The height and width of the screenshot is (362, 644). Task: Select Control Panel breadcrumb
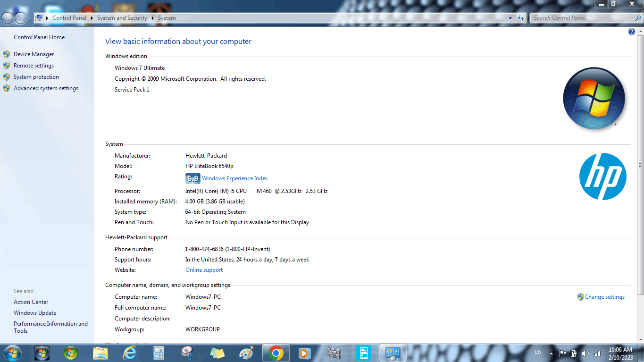(69, 18)
